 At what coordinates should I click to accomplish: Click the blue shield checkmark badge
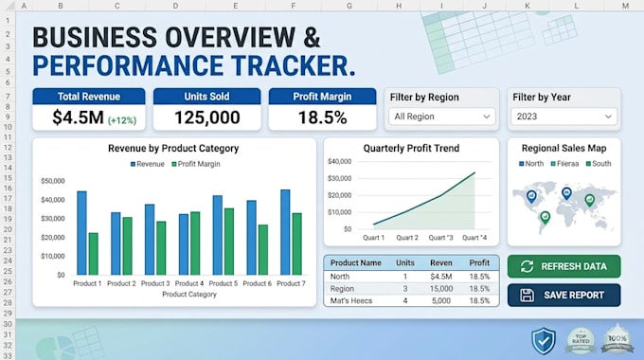[544, 341]
